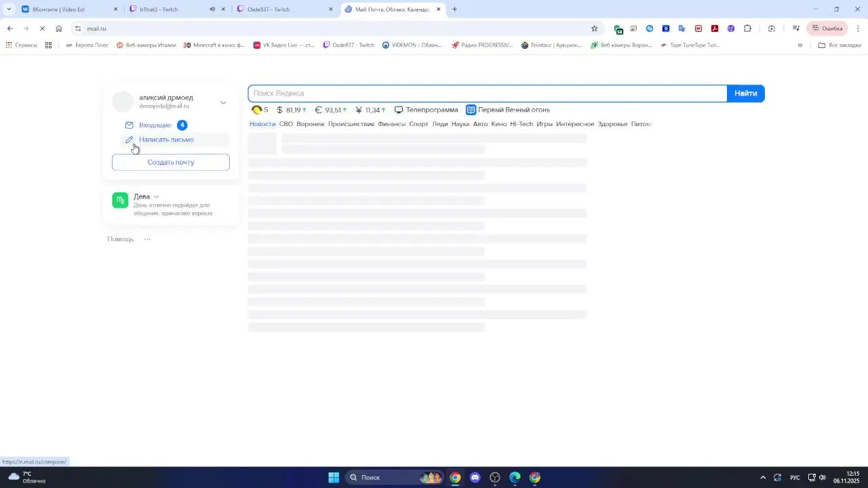Select the Здоровье news tab
Image resolution: width=868 pixels, height=488 pixels.
pyautogui.click(x=613, y=124)
